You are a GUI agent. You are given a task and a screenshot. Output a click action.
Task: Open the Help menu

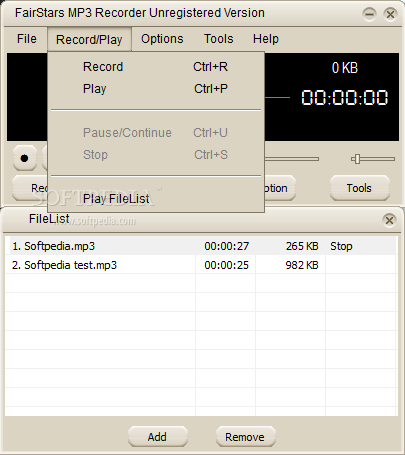[x=266, y=39]
